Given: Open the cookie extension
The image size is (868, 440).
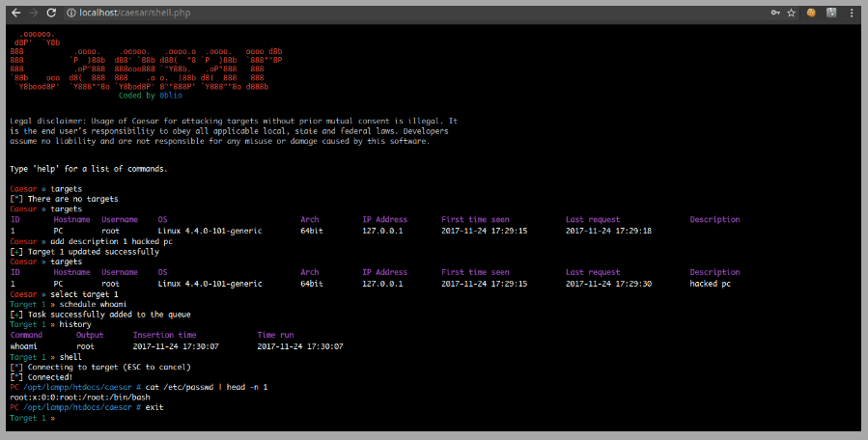Looking at the screenshot, I should pos(812,13).
